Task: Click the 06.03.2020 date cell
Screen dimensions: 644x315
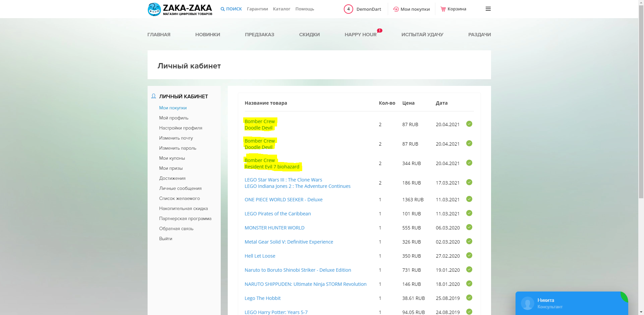Action: [x=448, y=228]
